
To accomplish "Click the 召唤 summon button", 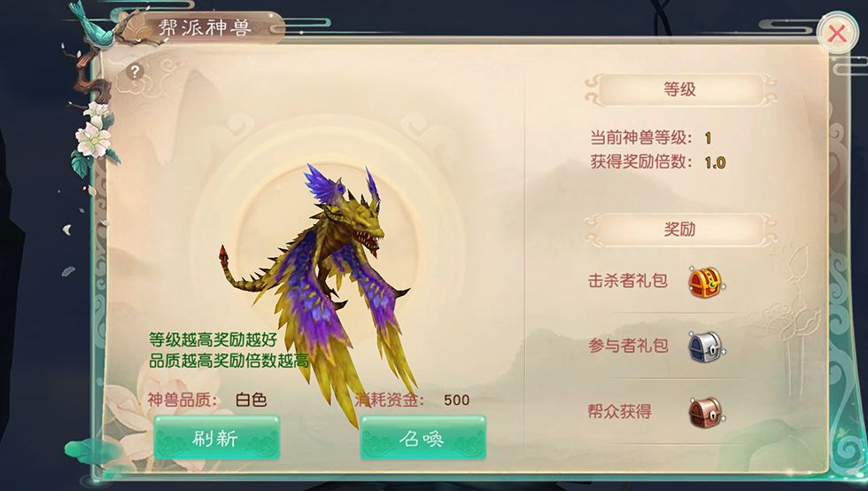I will (423, 438).
